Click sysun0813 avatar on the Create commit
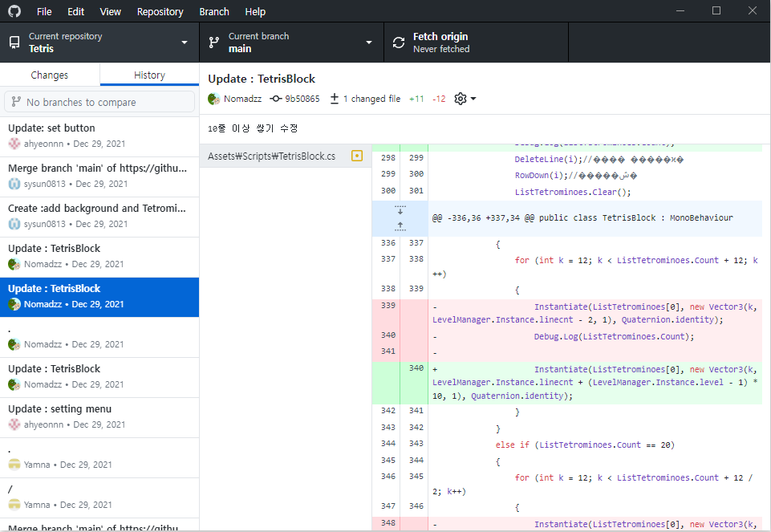The height and width of the screenshot is (532, 771). pyautogui.click(x=14, y=224)
